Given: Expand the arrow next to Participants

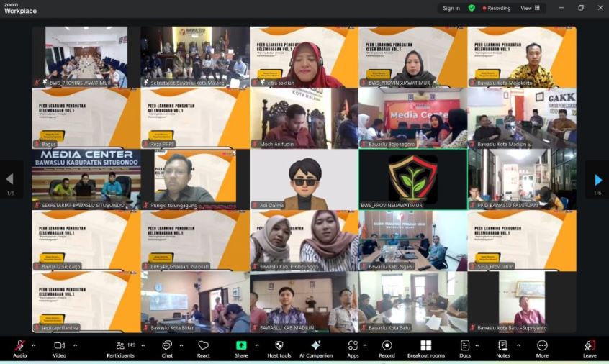Looking at the screenshot, I should coord(143,345).
